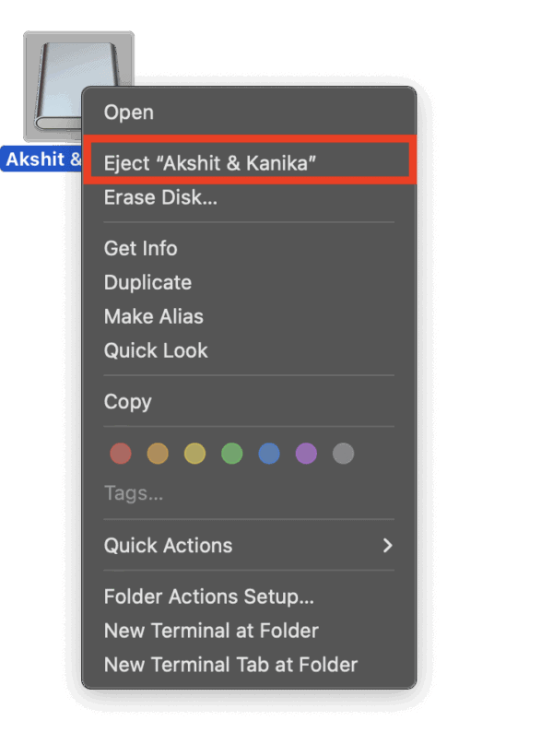553x756 pixels.
Task: Choose Erase Disk from the menu
Action: tap(161, 197)
